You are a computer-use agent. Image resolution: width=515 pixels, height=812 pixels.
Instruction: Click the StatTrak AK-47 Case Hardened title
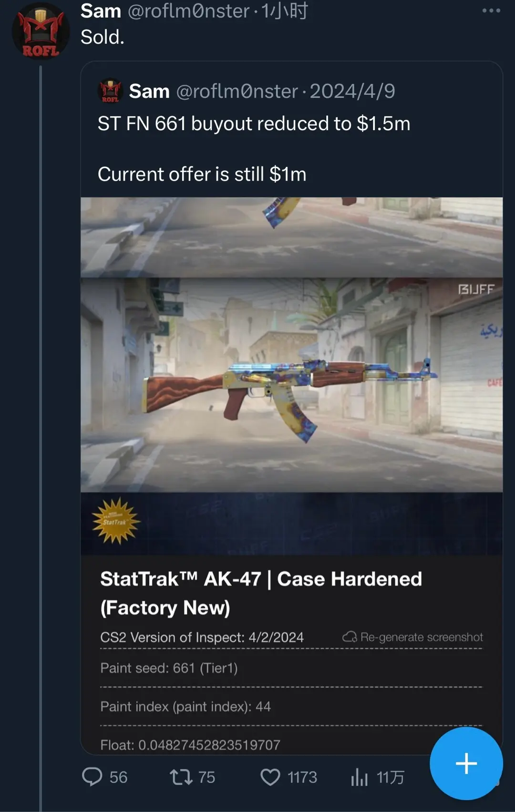click(x=261, y=593)
